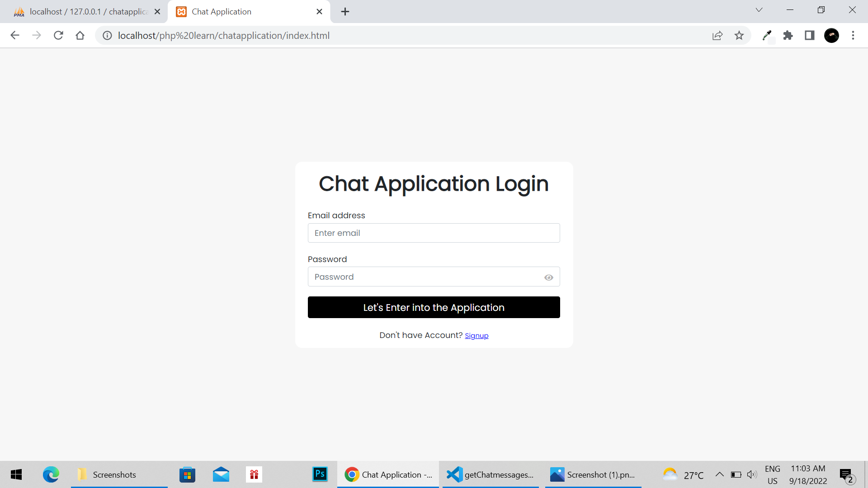Close the Chat Application tab
This screenshot has width=868, height=488.
coord(320,12)
